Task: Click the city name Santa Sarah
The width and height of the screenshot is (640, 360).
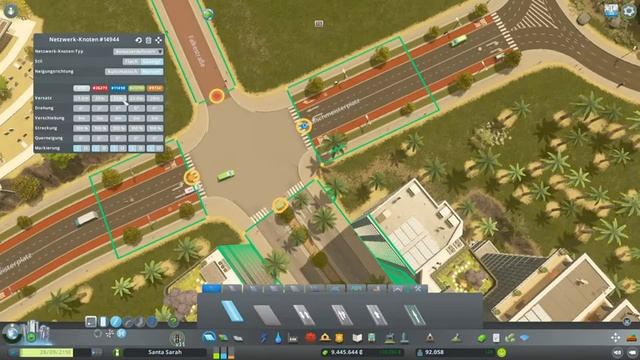Action: point(165,352)
